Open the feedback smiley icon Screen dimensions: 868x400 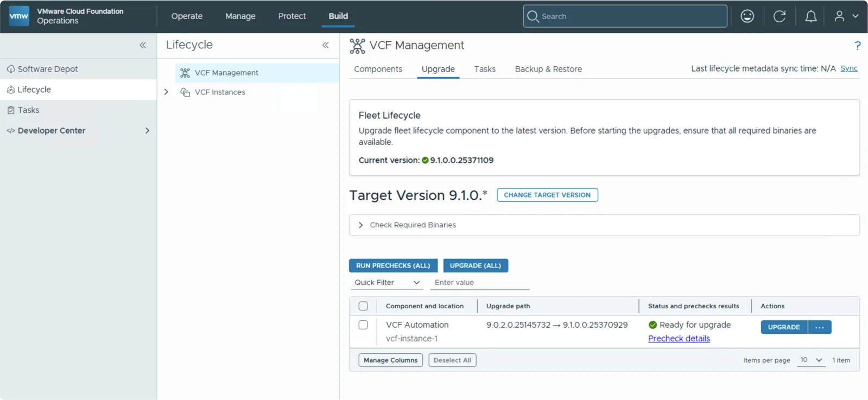tap(747, 16)
